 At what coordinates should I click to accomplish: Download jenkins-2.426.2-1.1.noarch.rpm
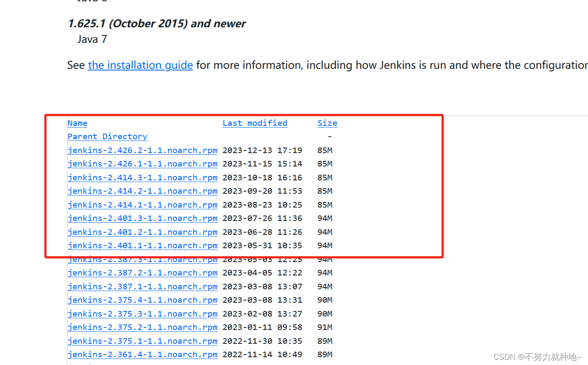[142, 150]
